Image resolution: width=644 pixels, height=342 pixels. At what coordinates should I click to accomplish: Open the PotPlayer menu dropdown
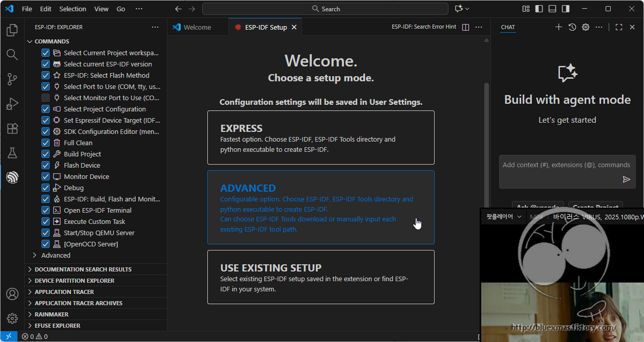click(504, 217)
